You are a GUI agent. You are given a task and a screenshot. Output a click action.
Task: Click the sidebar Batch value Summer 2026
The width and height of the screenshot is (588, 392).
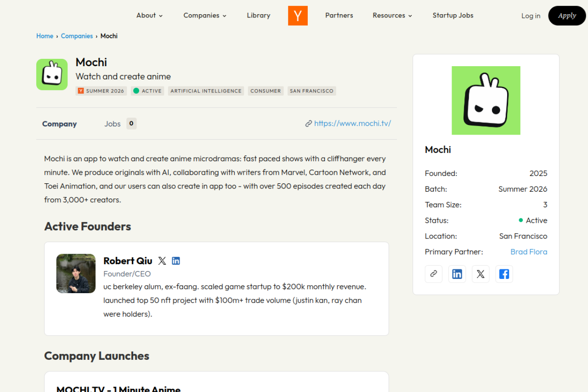point(523,189)
